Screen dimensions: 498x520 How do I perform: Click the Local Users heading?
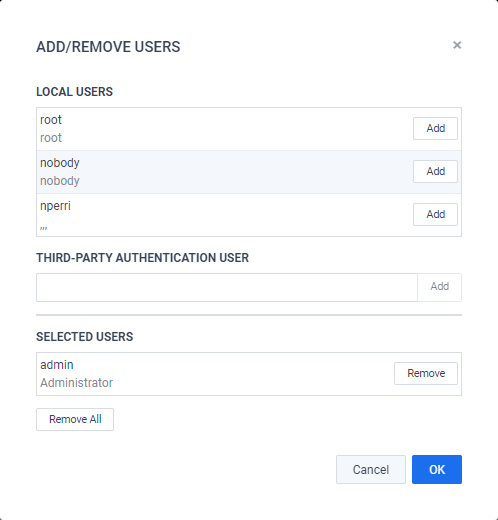[x=75, y=92]
